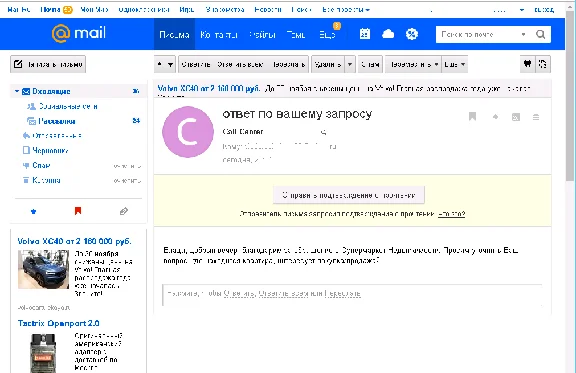Open the Переместить в dropdown
The image size is (576, 373).
pyautogui.click(x=413, y=64)
